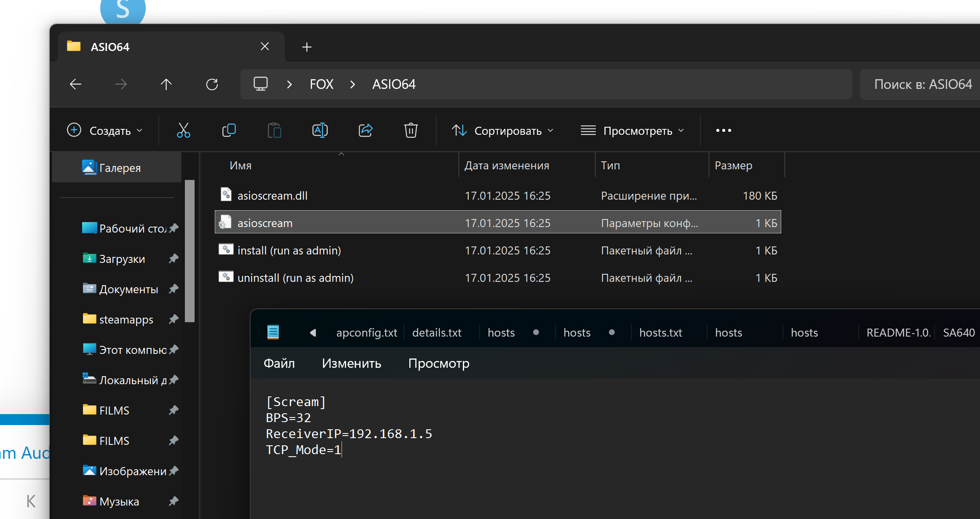Image resolution: width=980 pixels, height=519 pixels.
Task: Delete selected file with trash icon
Action: tap(411, 131)
